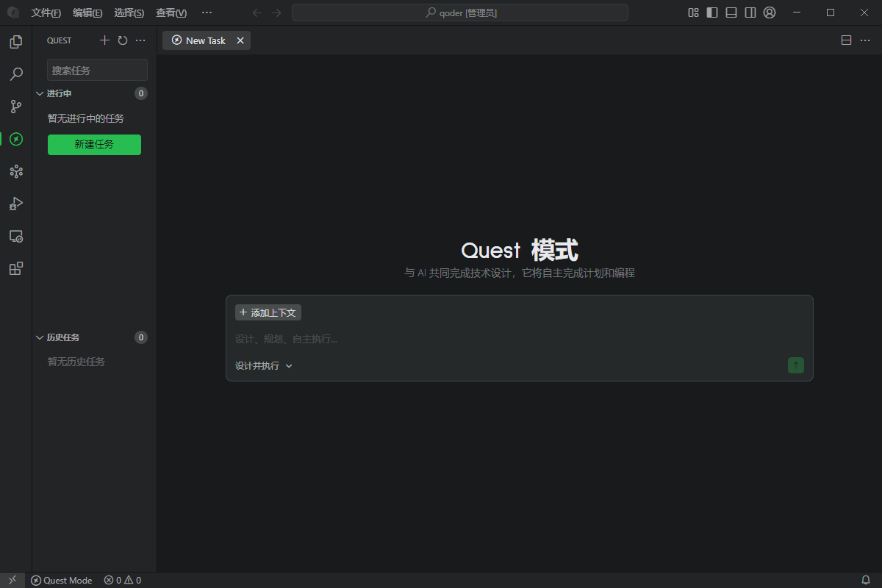Toggle the bottom panel visibility
882x588 pixels.
(731, 12)
